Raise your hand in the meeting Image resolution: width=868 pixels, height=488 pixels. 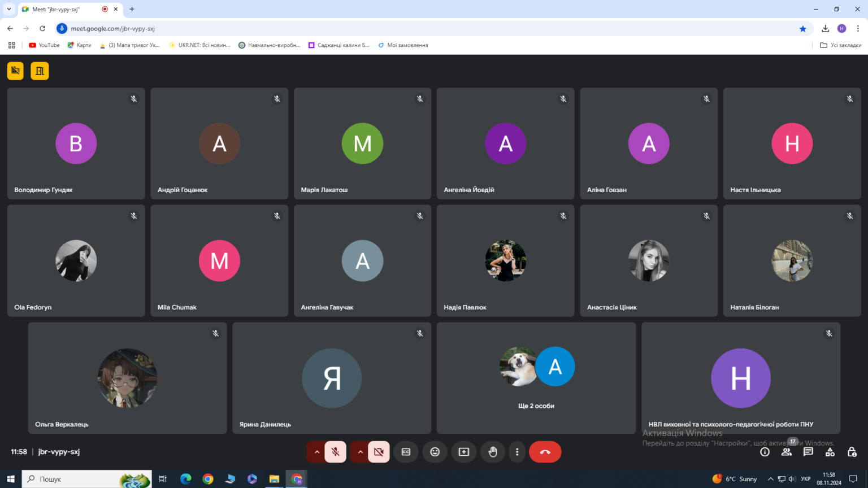click(493, 452)
